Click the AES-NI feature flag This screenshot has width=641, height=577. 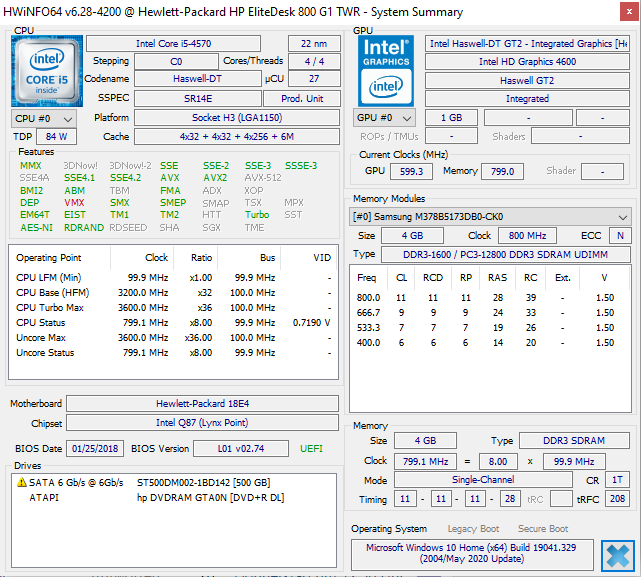pyautogui.click(x=36, y=228)
